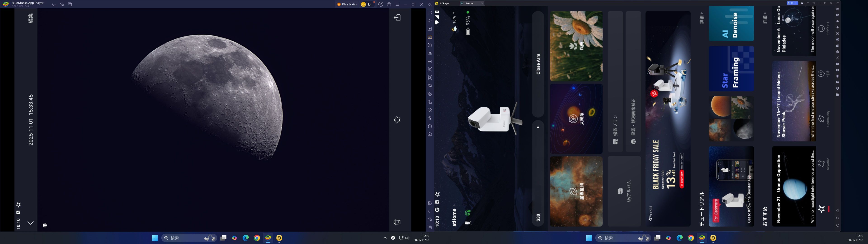Image resolution: width=868 pixels, height=244 pixels.
Task: Open Chrome from the left taskbar
Action: point(257,238)
